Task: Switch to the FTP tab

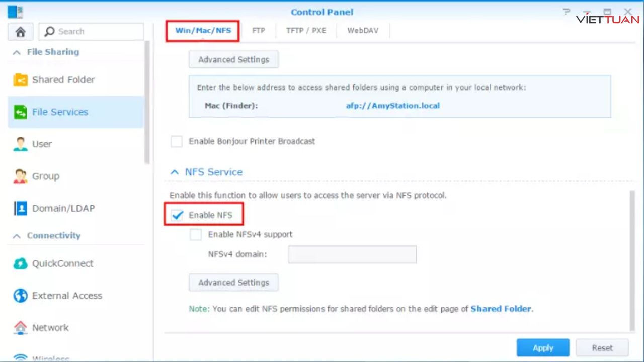Action: 259,31
